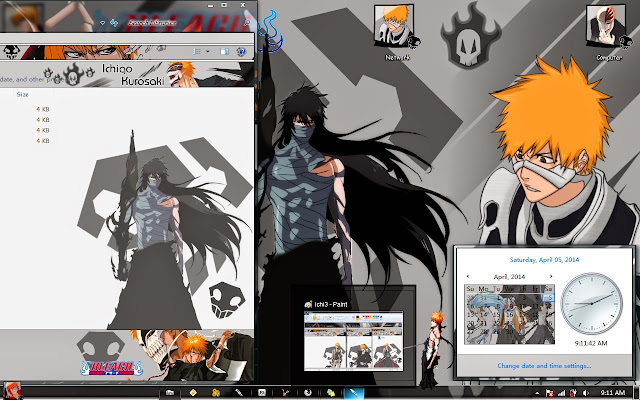Select day 16 in the calendar
The width and height of the screenshot is (640, 400).
[x=510, y=315]
